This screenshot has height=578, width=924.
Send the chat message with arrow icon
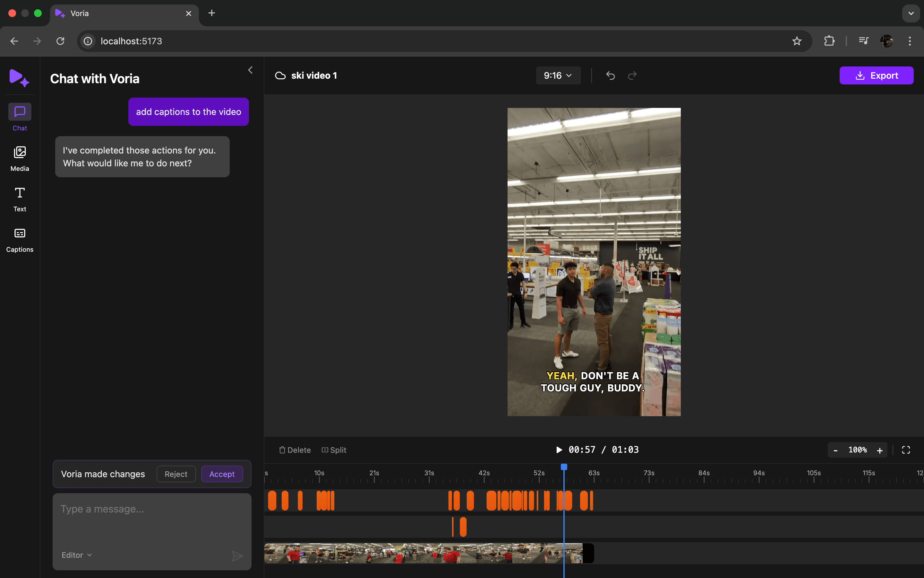(237, 556)
